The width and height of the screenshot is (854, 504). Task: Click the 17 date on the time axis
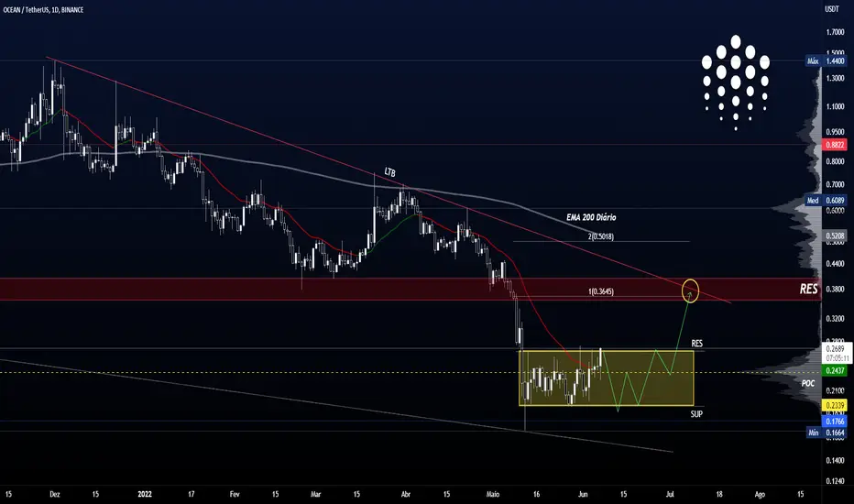(191, 494)
